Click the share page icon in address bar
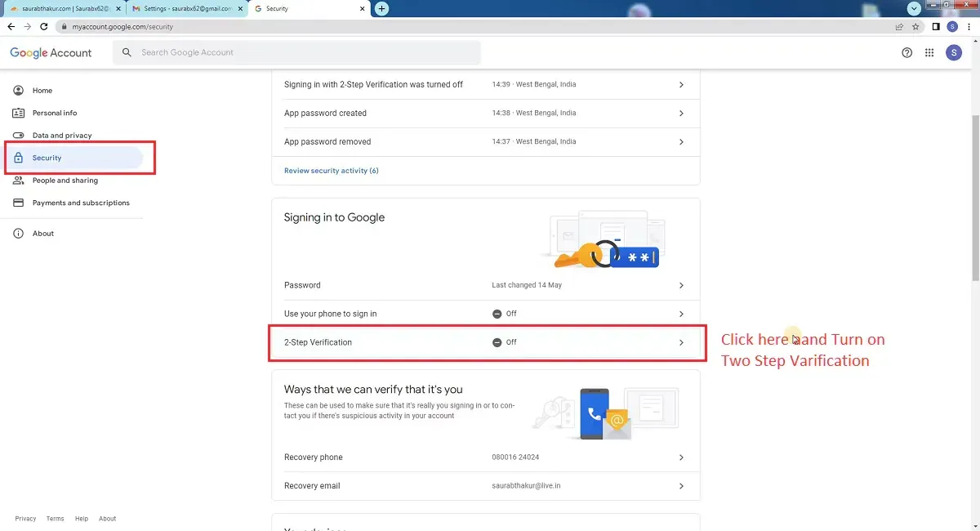 click(899, 26)
